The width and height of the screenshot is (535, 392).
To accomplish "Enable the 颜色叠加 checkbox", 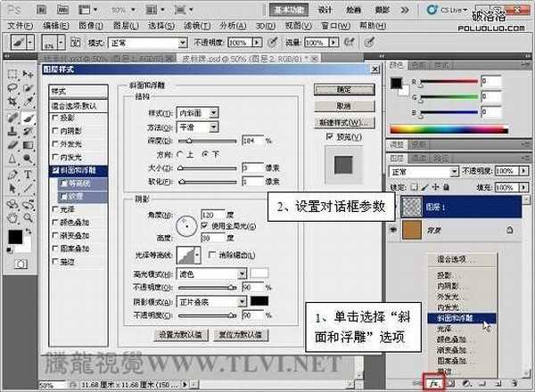I will [55, 222].
